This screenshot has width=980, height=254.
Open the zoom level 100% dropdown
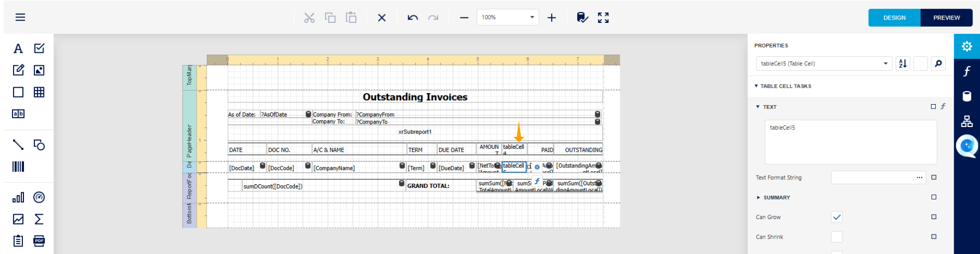tap(507, 17)
